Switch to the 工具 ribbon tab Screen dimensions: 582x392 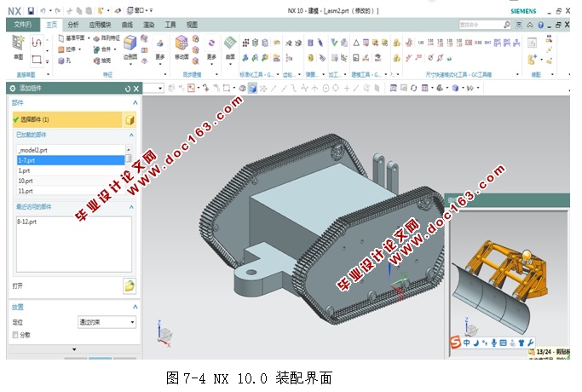(x=170, y=25)
